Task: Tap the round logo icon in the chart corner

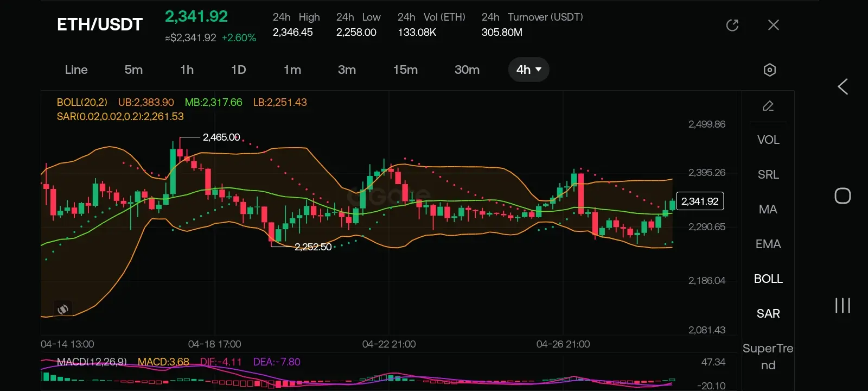Action: pyautogui.click(x=63, y=309)
